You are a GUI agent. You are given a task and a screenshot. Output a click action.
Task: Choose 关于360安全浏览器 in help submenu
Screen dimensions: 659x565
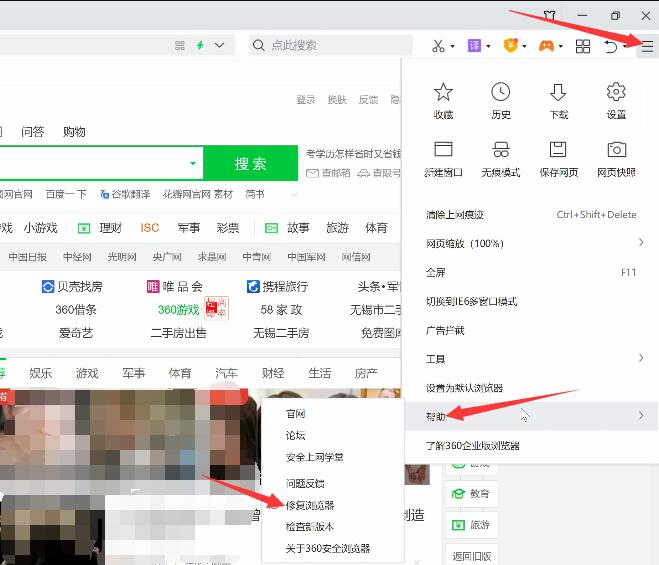328,548
